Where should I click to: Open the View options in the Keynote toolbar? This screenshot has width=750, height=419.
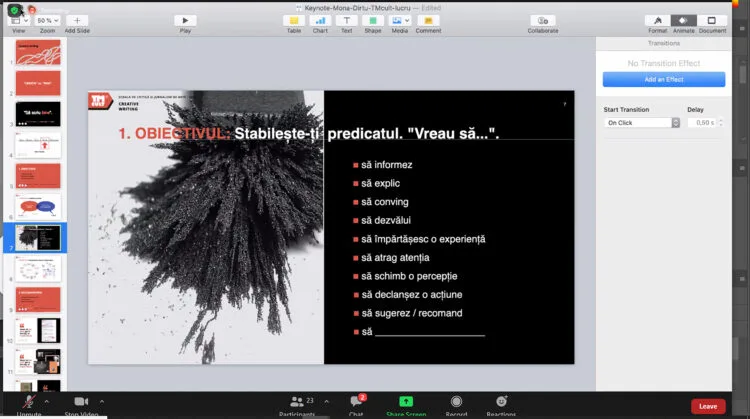(19, 21)
